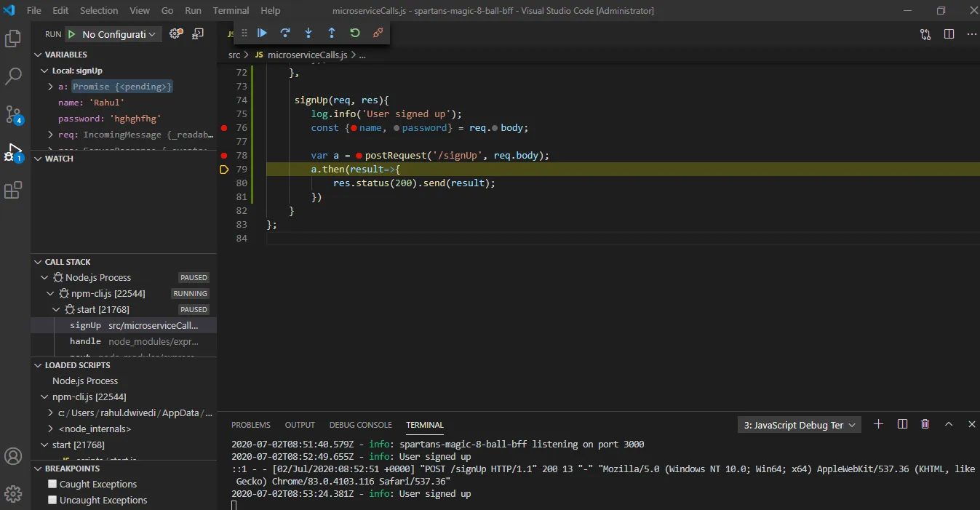Kill terminal with the trash icon
The width and height of the screenshot is (980, 510).
click(925, 424)
